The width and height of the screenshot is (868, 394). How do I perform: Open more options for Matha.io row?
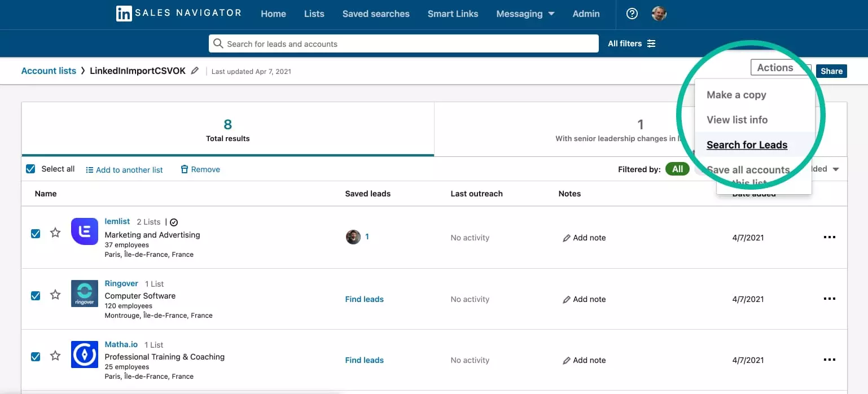pos(829,360)
